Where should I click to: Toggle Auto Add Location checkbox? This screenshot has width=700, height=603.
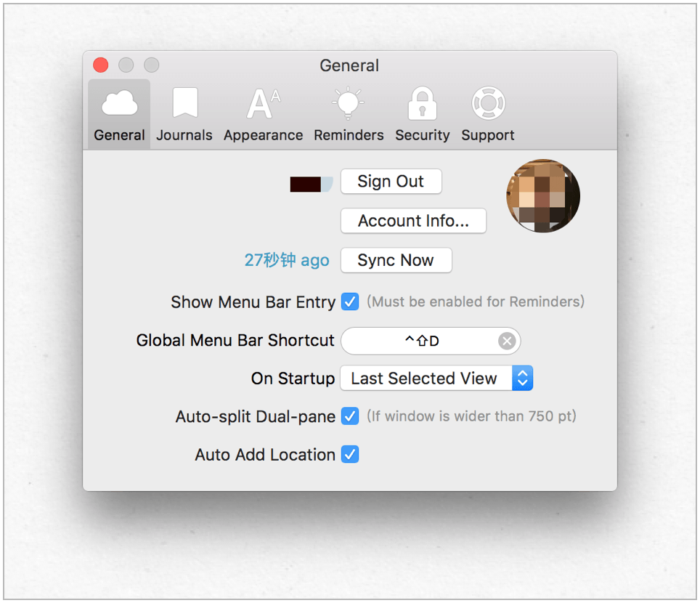[350, 454]
